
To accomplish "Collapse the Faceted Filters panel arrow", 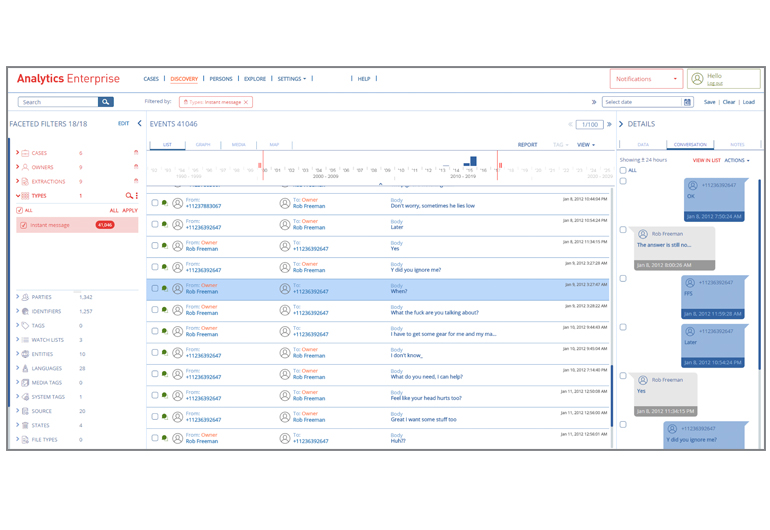I will click(x=139, y=124).
